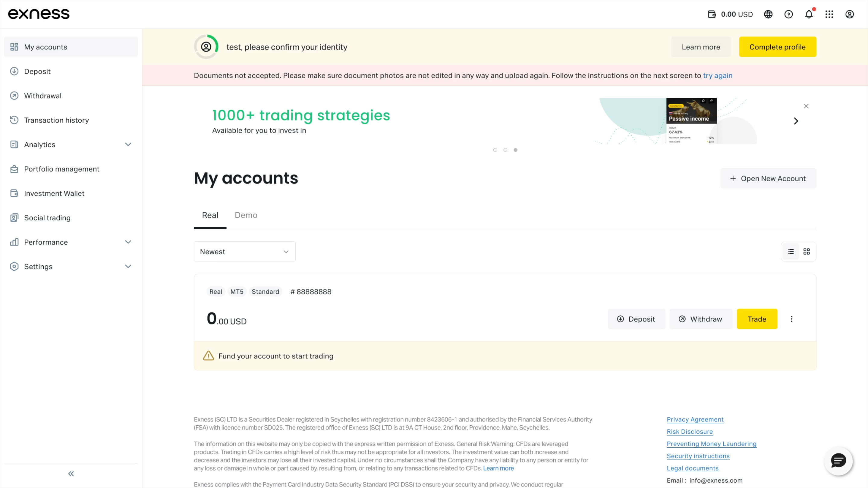Open the user profile icon in header
Image resolution: width=868 pixels, height=488 pixels.
[850, 14]
